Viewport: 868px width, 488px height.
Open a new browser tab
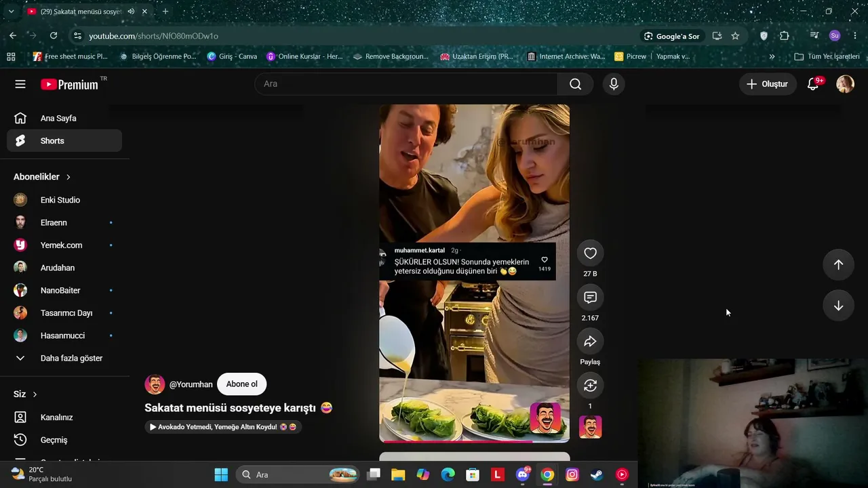click(x=165, y=12)
